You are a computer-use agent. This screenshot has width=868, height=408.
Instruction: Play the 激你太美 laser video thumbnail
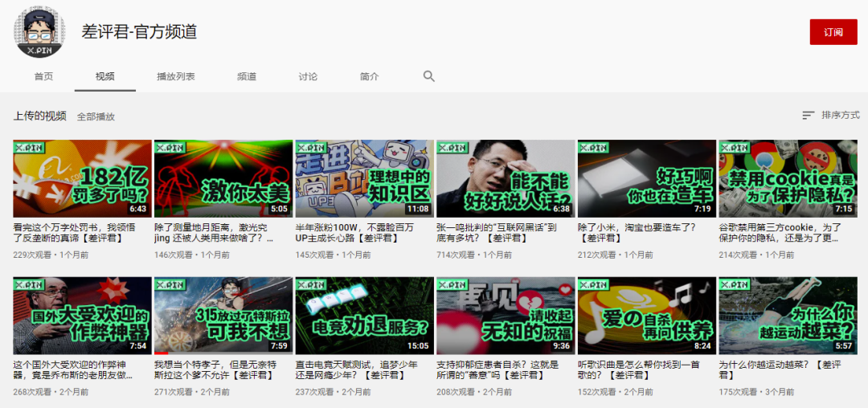click(223, 178)
